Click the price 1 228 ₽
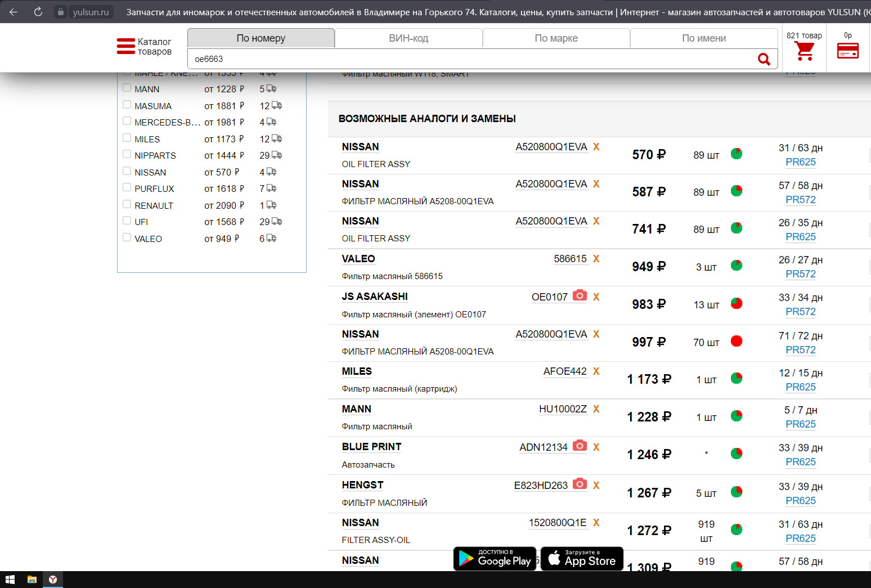The height and width of the screenshot is (588, 871). click(649, 417)
